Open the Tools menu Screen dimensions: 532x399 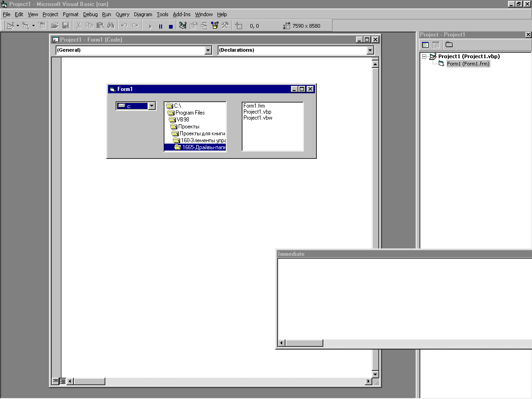click(163, 14)
